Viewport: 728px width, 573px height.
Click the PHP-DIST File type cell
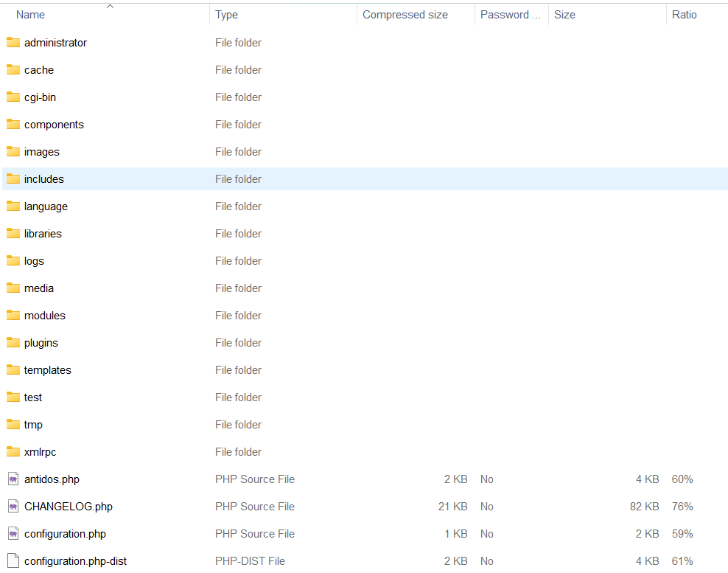click(251, 561)
